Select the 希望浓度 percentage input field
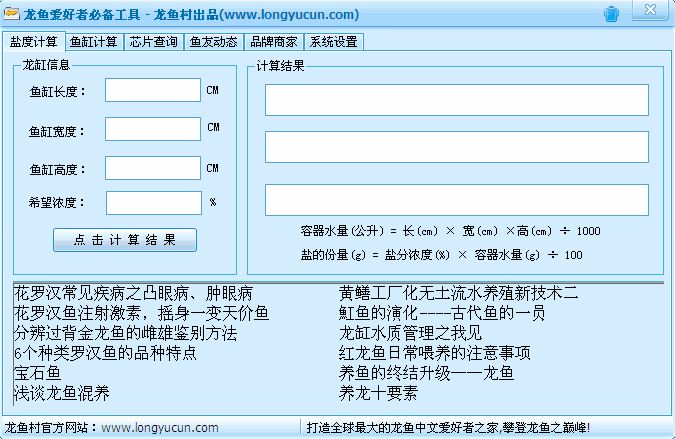This screenshot has width=675, height=439. (153, 203)
